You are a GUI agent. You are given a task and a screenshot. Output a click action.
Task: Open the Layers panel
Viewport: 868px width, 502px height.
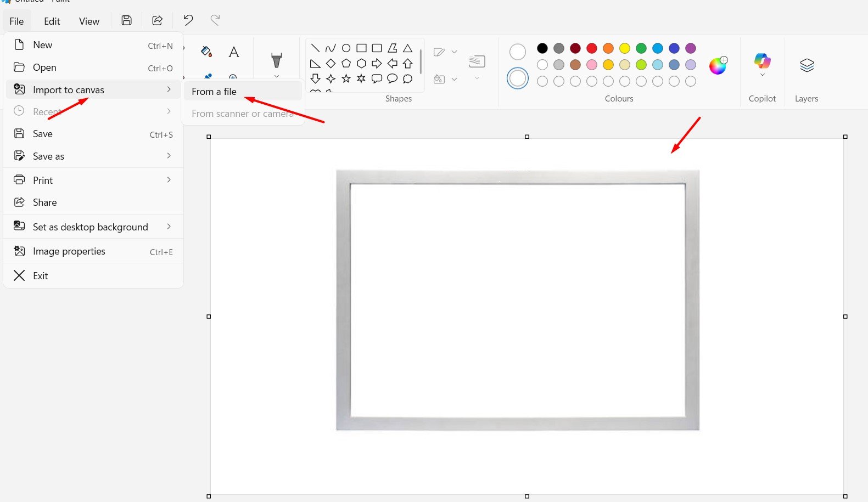coord(807,66)
